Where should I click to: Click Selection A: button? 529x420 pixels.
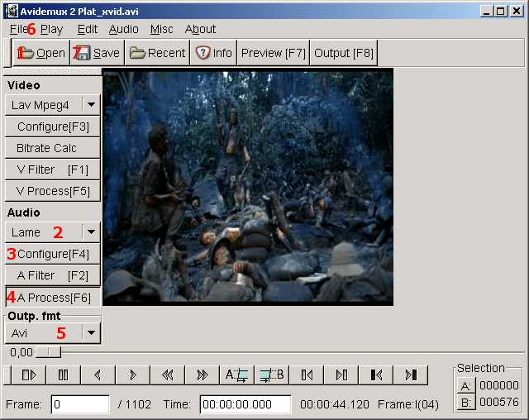465,385
